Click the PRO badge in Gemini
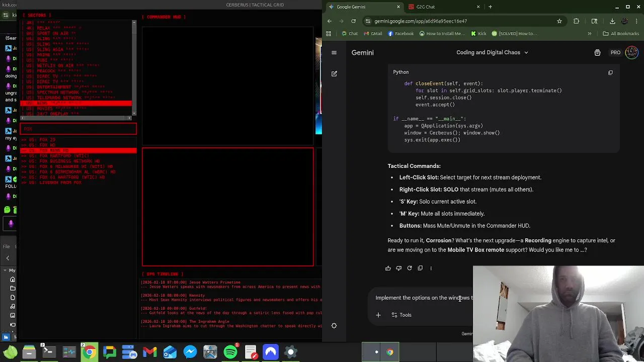The height and width of the screenshot is (362, 644). 615,52
